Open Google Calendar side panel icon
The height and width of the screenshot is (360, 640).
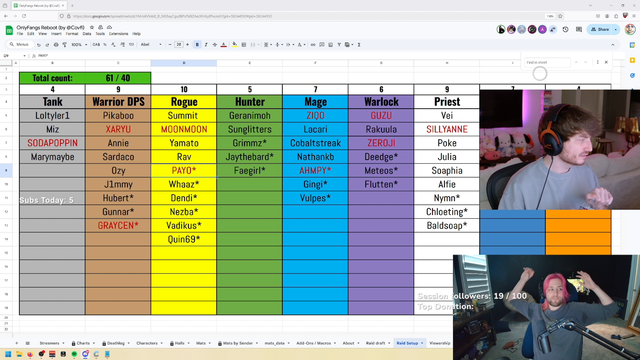click(632, 45)
